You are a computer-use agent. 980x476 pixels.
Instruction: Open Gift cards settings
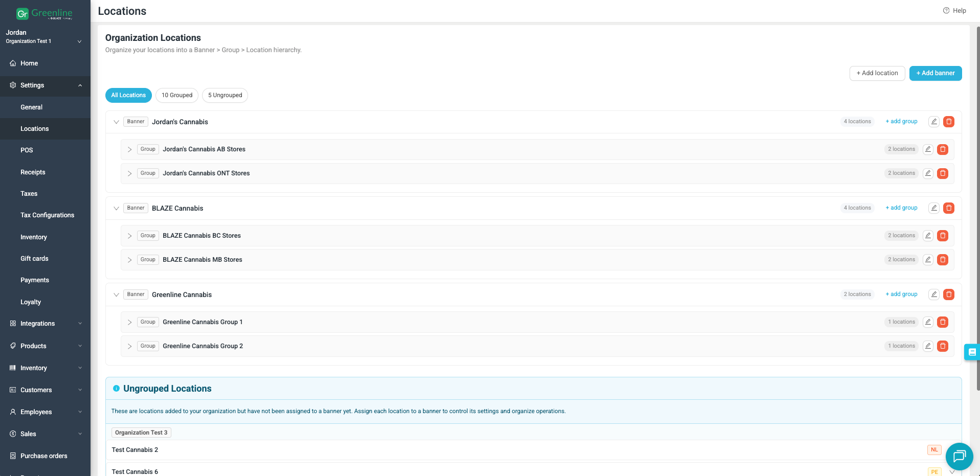45,259
